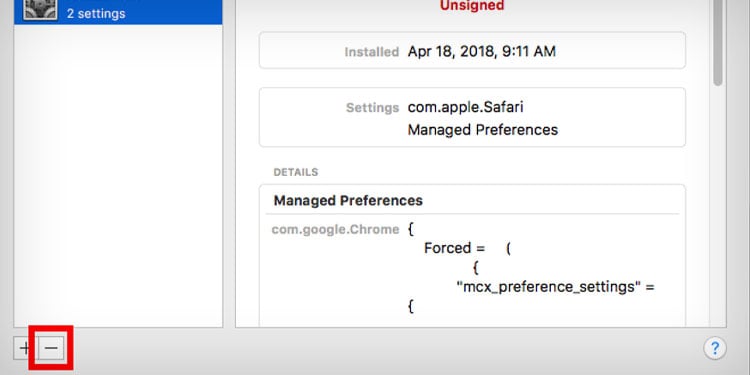Click the 2 settings subtitle text

pos(96,13)
